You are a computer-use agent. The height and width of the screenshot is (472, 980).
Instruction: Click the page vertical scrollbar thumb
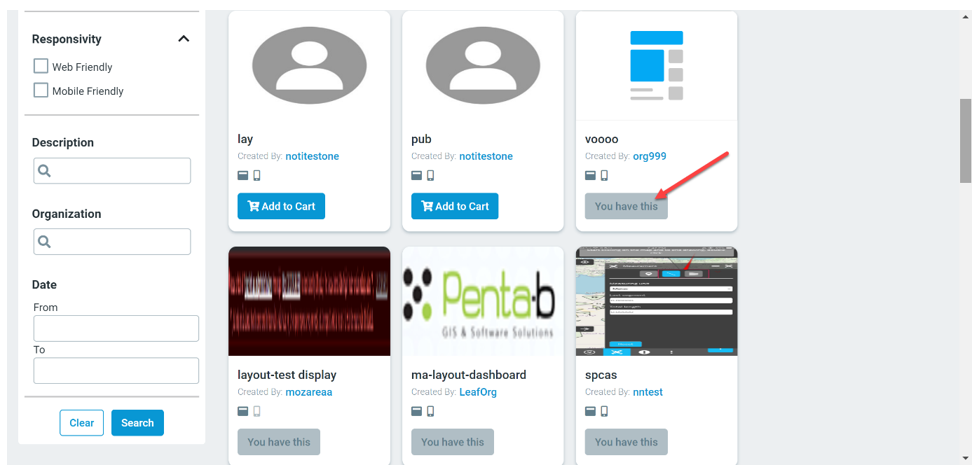tap(966, 141)
